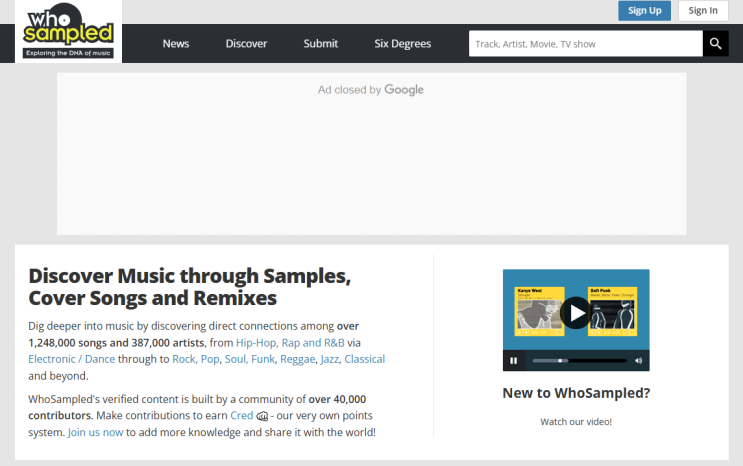Image resolution: width=743 pixels, height=466 pixels.
Task: Click the Ad closed by Google notice
Action: click(371, 90)
